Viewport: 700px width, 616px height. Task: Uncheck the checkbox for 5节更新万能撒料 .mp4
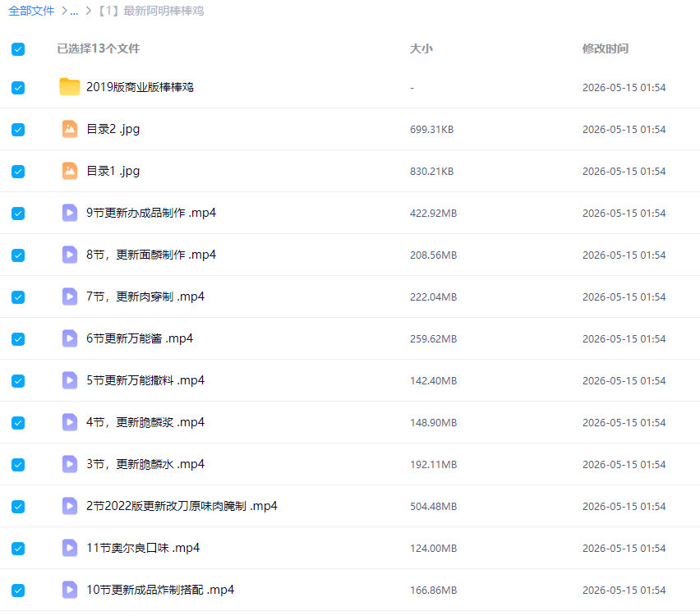18,381
